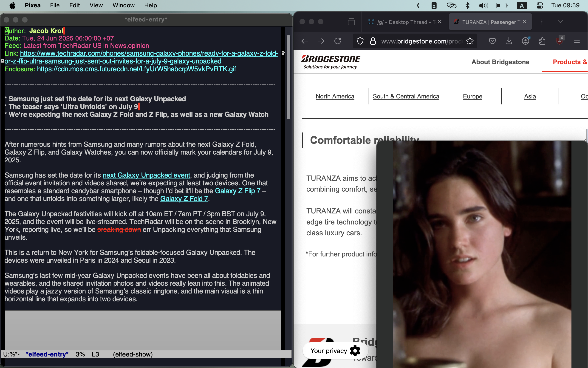Click the (elfeed-show) mode indicator

(133, 354)
